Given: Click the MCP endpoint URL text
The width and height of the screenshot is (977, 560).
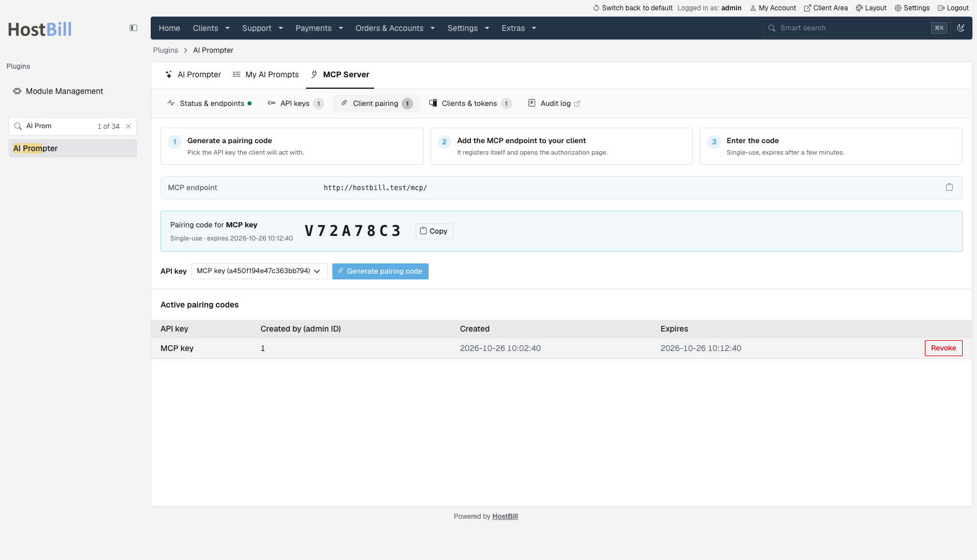Looking at the screenshot, I should pos(375,188).
